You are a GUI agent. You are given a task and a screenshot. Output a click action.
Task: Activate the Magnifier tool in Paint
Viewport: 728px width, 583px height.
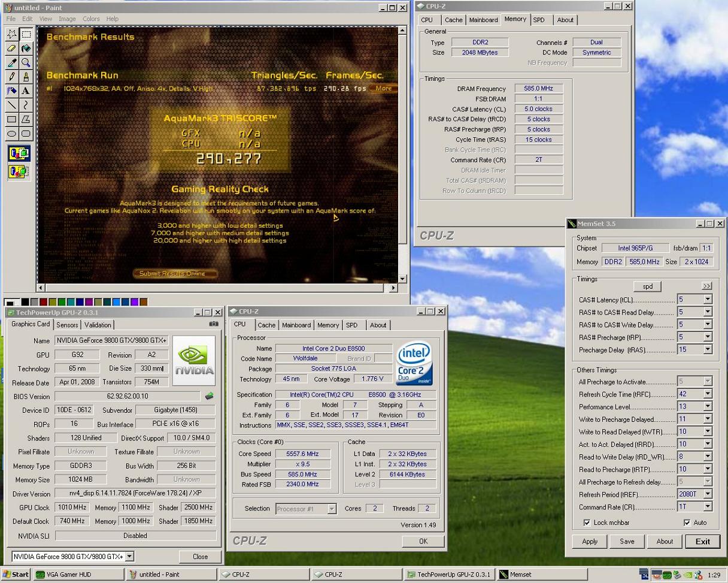(26, 63)
